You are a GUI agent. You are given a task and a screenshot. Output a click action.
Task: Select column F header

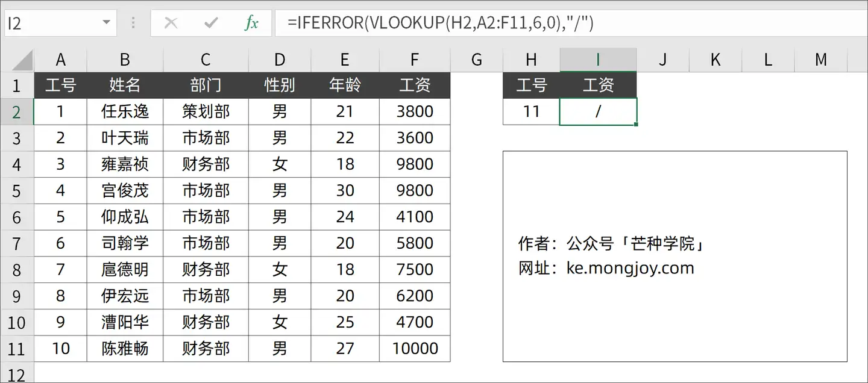tap(415, 60)
